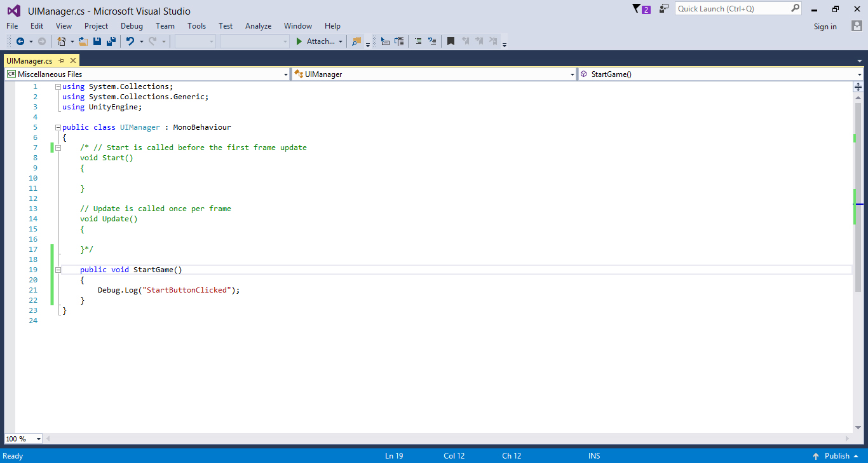Open the Solution Platforms combo box

click(x=255, y=41)
